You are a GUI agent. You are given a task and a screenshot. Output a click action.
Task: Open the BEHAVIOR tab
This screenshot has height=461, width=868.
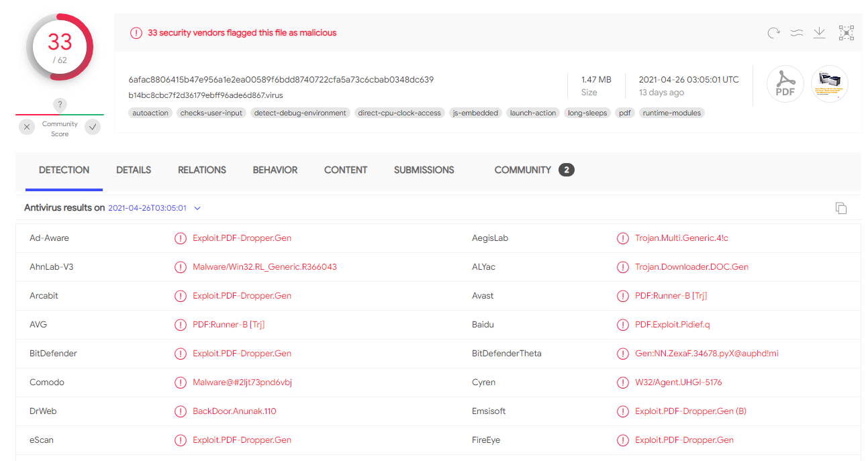click(x=275, y=170)
